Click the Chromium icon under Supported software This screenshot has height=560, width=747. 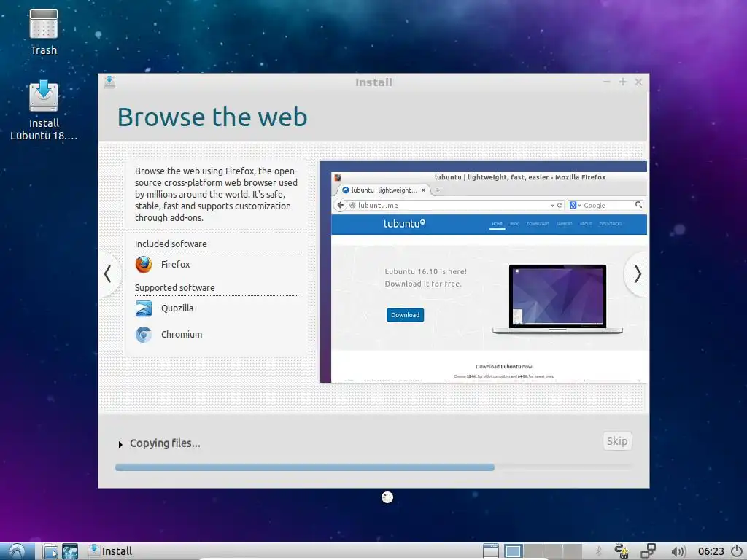click(144, 335)
